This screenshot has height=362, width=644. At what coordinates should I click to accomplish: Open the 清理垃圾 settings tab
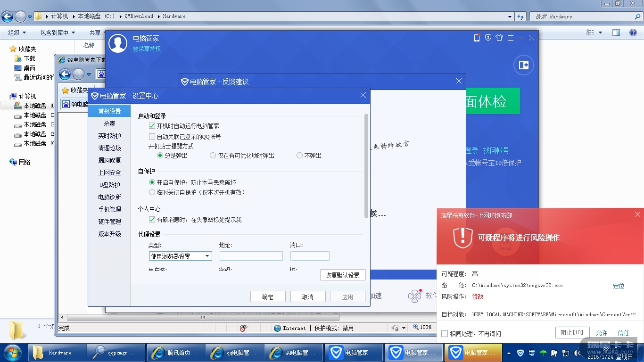(x=109, y=148)
